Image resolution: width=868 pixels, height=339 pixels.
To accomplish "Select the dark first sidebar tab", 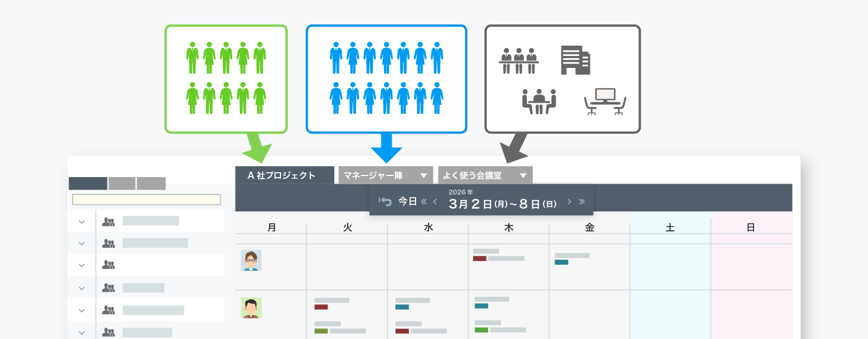I will 88,184.
